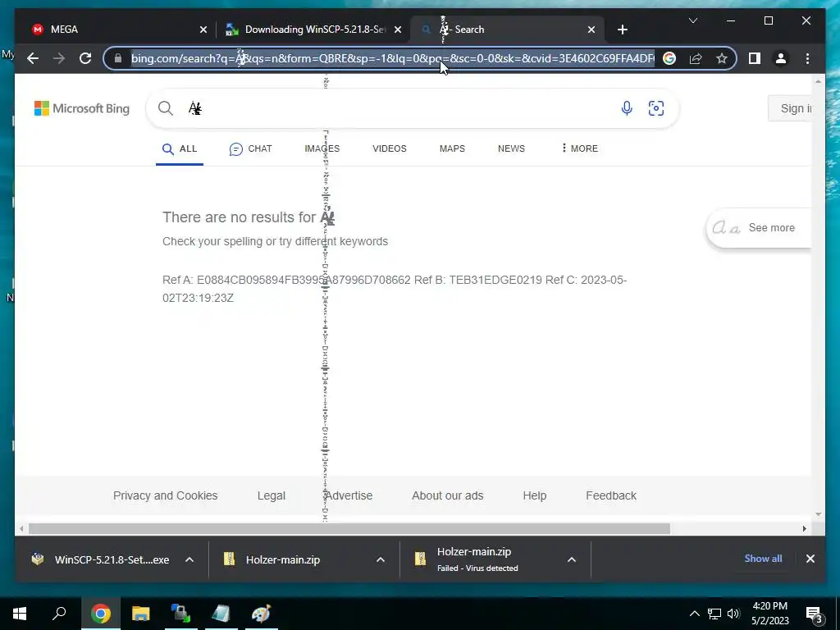This screenshot has height=630, width=840.
Task: Reload the Bing search page
Action: tap(85, 58)
